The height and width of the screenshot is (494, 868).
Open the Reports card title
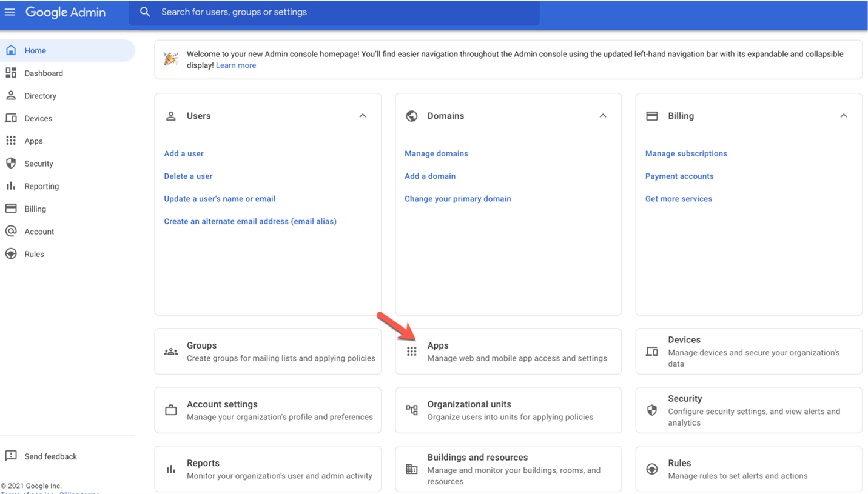click(x=203, y=463)
